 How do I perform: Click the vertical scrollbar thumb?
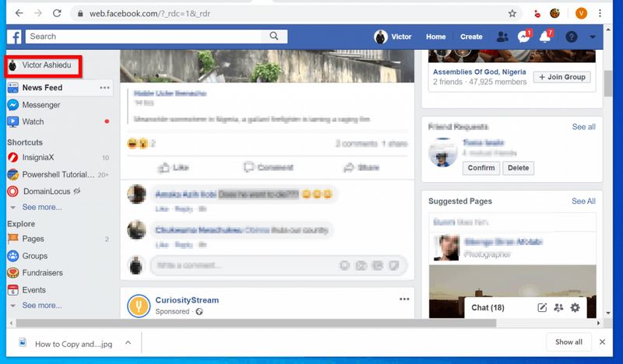pos(608,83)
